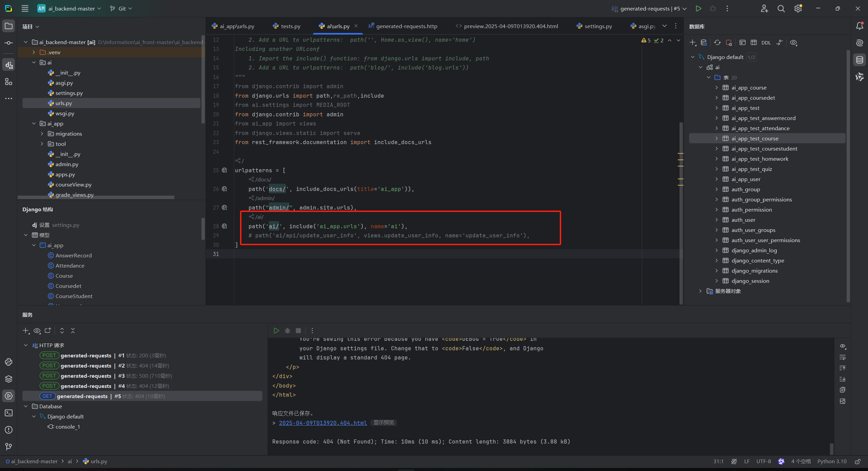Open IDE settings gear
The image size is (868, 471).
point(798,8)
